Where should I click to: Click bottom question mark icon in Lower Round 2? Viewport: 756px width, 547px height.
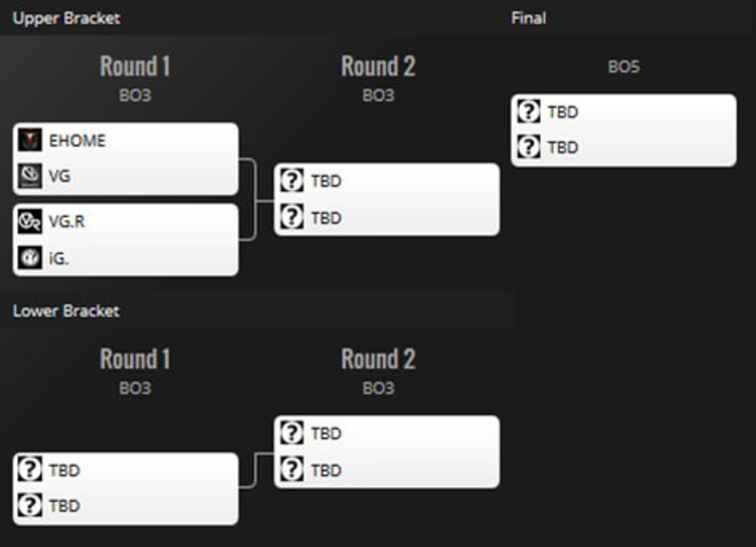pyautogui.click(x=292, y=469)
